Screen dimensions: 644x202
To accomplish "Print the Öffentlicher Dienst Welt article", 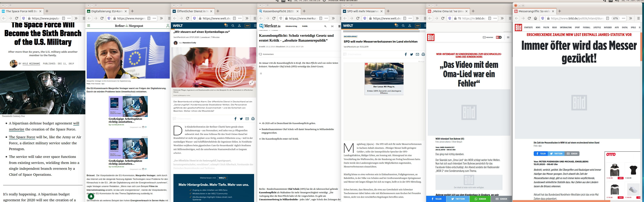I will pyautogui.click(x=253, y=119).
